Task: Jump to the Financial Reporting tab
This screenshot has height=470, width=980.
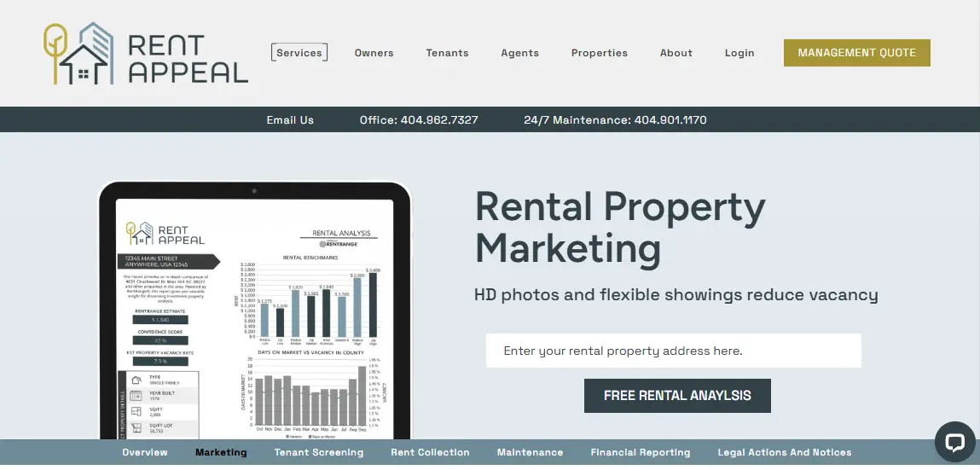Action: [x=641, y=453]
